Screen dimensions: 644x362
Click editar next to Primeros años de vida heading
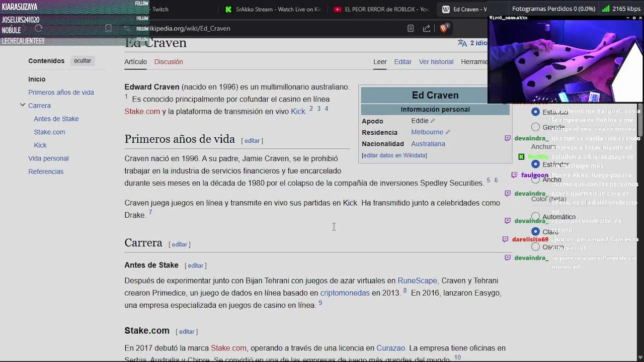[252, 141]
